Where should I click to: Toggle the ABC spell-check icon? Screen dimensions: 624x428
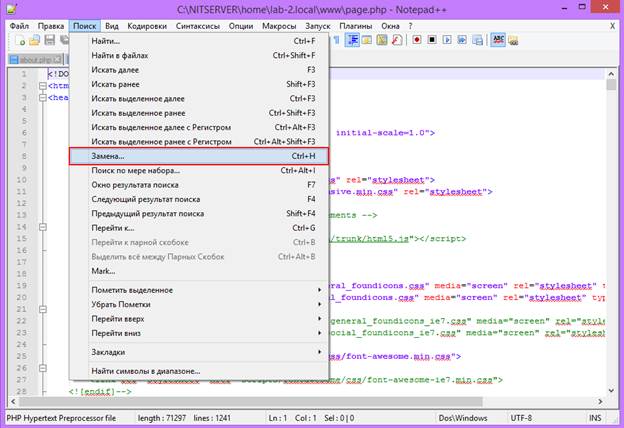[498, 40]
